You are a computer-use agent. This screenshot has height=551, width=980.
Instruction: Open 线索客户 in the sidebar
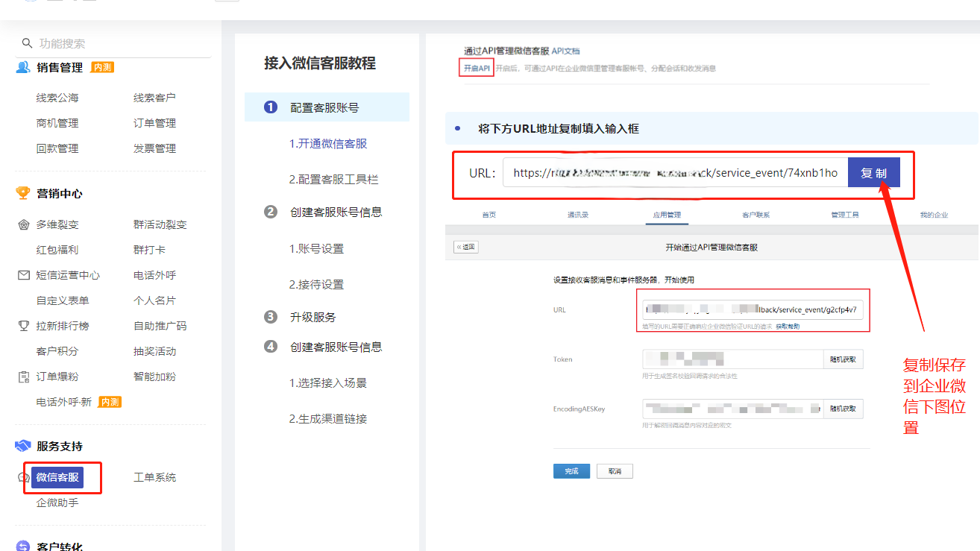154,98
